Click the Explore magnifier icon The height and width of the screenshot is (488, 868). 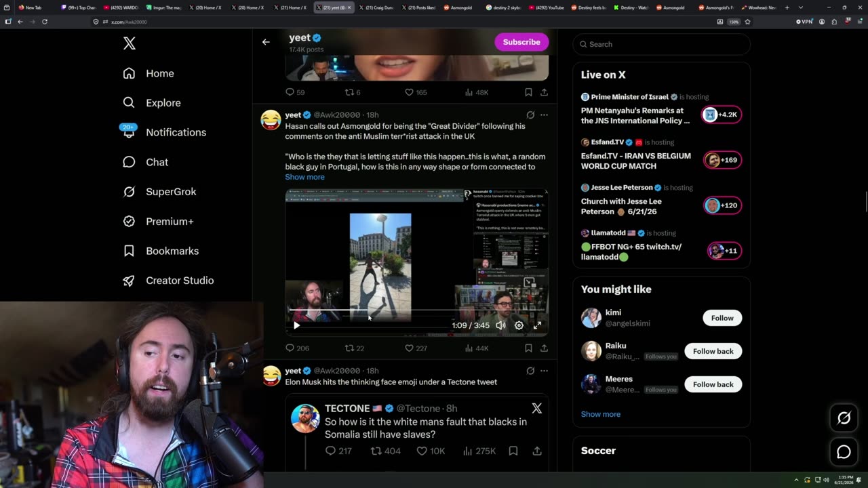pos(129,103)
